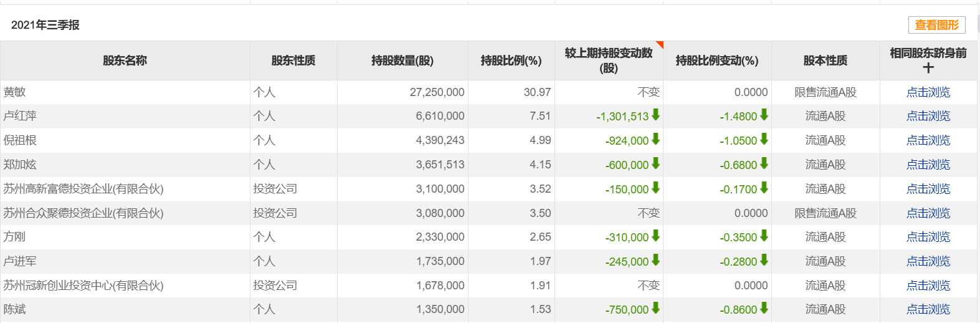980x323 pixels.
Task: Click green down arrow beside -245,000
Action: point(655,261)
